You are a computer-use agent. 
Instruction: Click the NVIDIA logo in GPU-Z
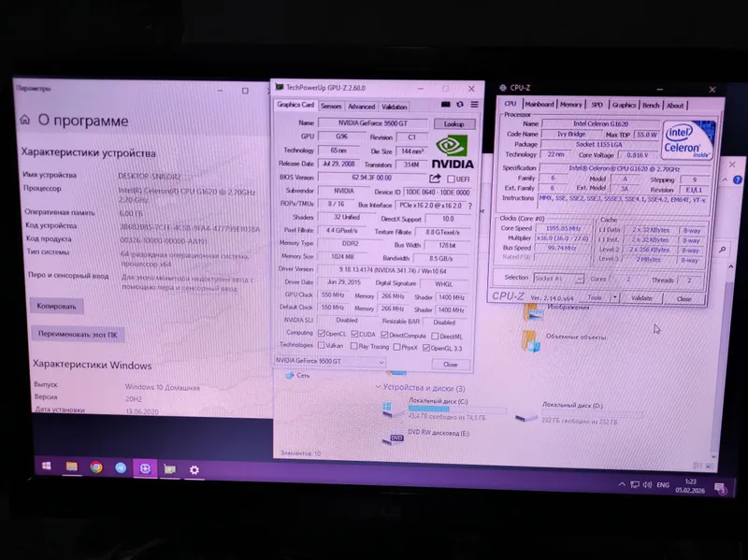pyautogui.click(x=453, y=151)
